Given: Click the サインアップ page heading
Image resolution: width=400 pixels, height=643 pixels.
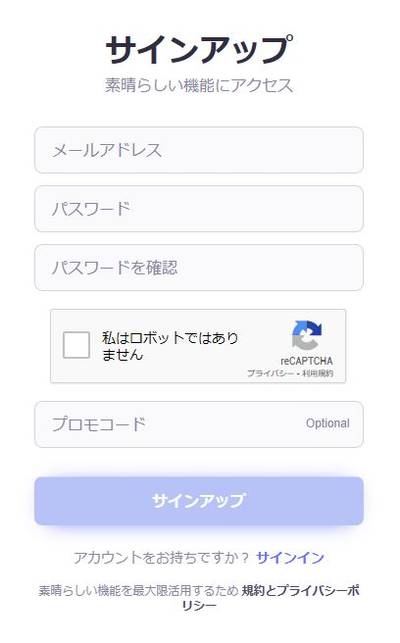Looking at the screenshot, I should pos(199,50).
